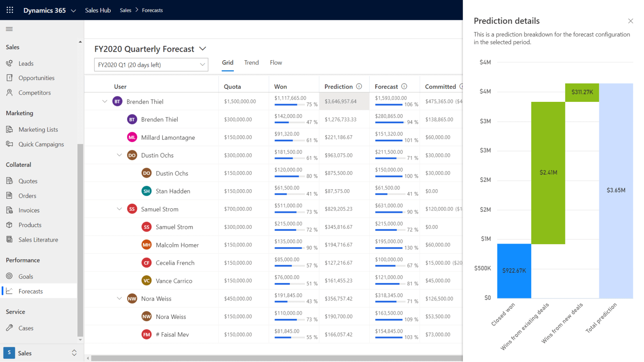Close the Prediction details panel
This screenshot has width=644, height=362.
630,21
